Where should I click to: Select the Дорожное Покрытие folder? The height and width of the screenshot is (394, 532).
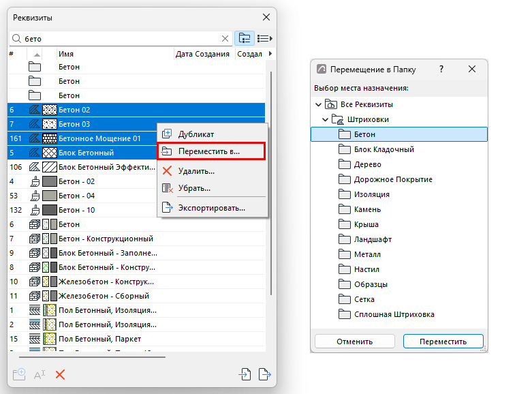[393, 179]
